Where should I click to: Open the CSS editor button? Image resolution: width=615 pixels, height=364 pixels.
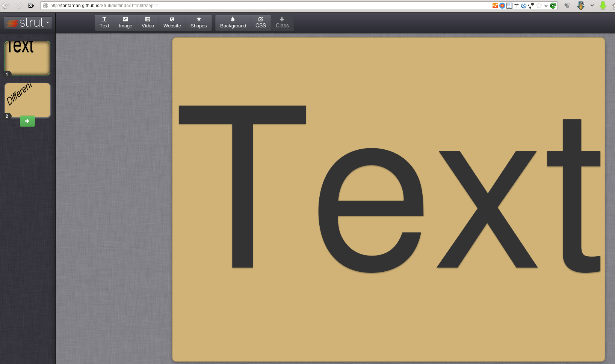pos(261,23)
